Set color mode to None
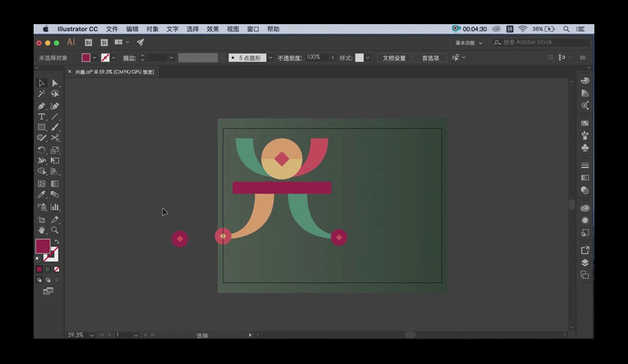628x364 pixels. [x=56, y=269]
